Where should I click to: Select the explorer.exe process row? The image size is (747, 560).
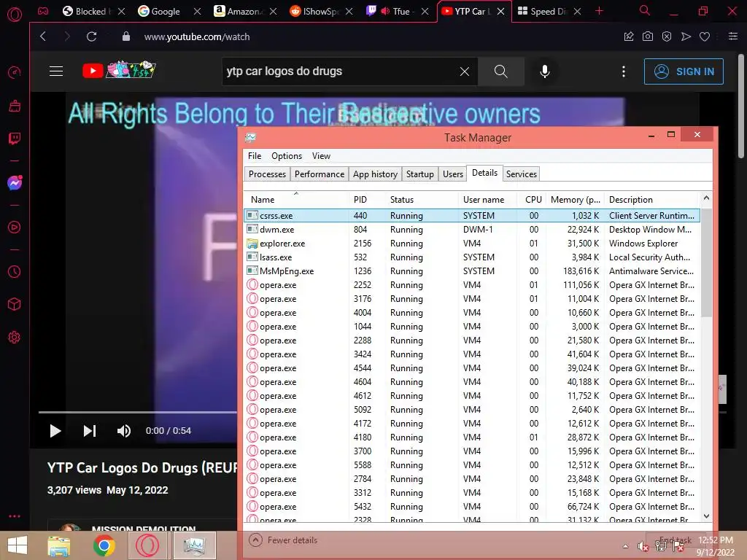pyautogui.click(x=472, y=244)
